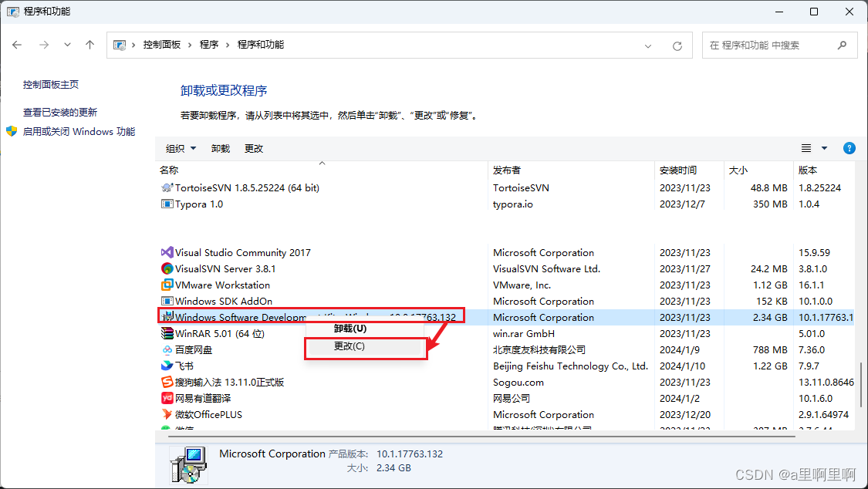Screen dimensions: 868x489
Task: Open view options dropdown arrow
Action: tap(824, 148)
